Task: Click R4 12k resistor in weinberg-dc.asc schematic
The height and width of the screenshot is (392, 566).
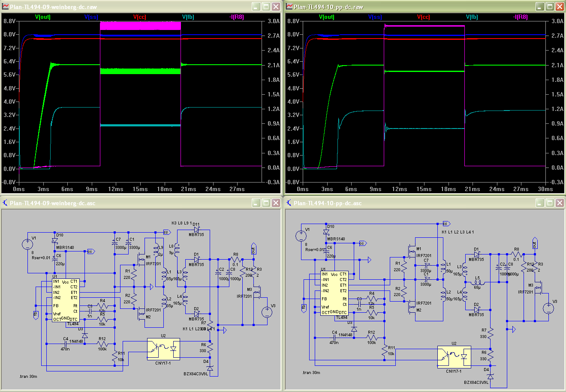Action: 102,305
